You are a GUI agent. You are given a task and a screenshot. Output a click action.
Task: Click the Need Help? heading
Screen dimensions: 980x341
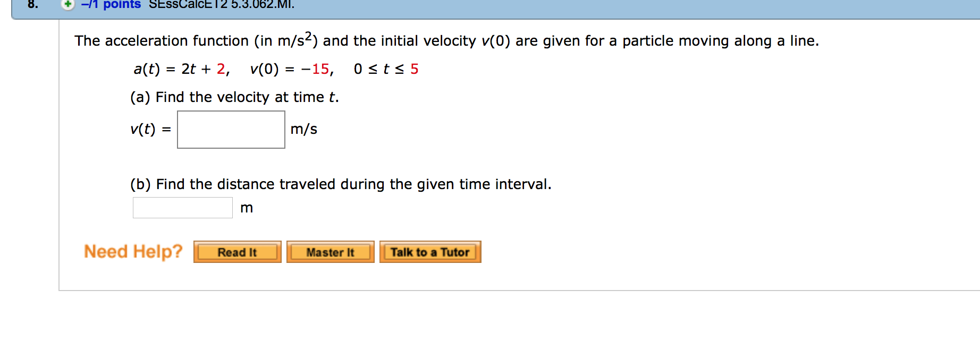point(133,251)
